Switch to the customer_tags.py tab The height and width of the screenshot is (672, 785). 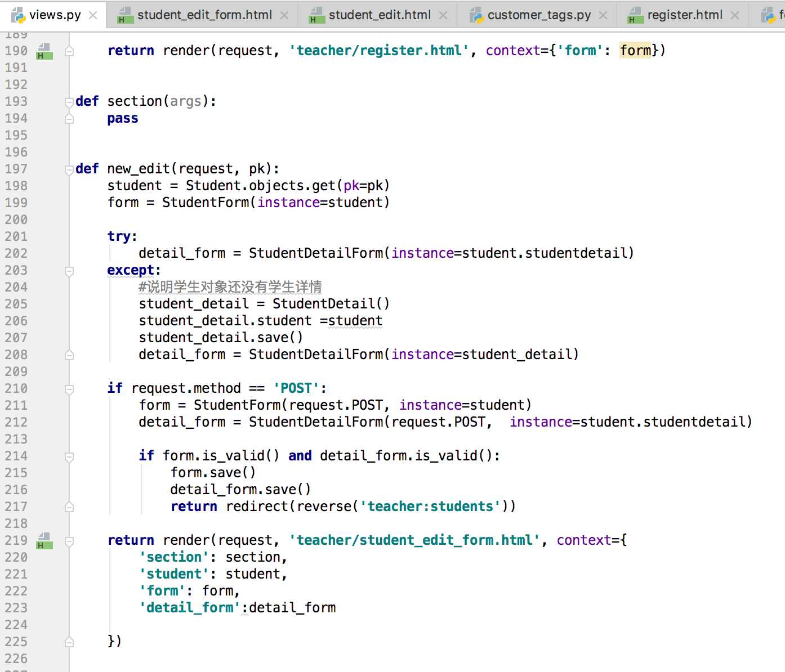pos(538,15)
